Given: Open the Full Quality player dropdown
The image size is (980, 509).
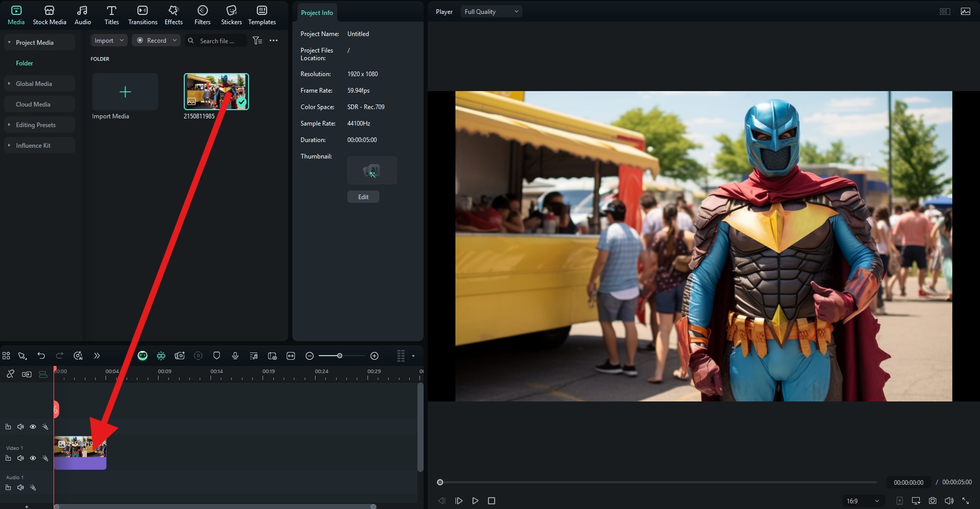Looking at the screenshot, I should click(492, 11).
